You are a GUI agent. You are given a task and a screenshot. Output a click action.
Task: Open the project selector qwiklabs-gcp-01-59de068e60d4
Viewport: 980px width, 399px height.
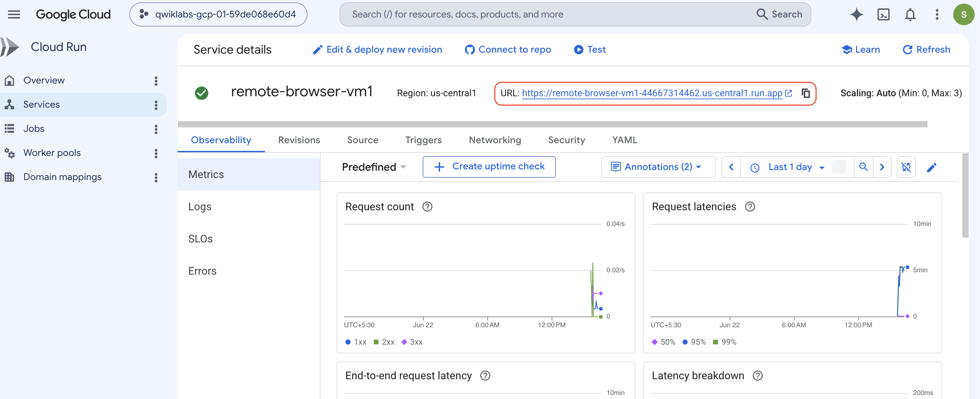tap(218, 14)
